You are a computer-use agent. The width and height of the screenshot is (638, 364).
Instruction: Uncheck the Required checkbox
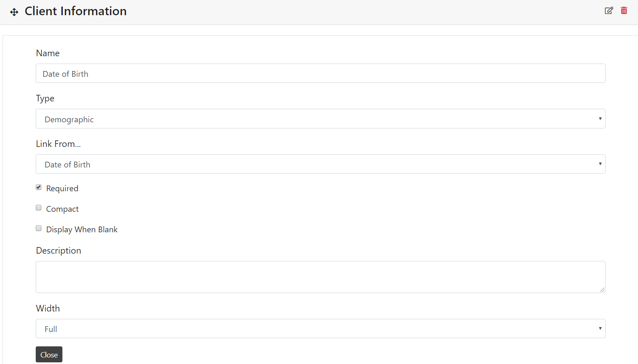pos(39,188)
